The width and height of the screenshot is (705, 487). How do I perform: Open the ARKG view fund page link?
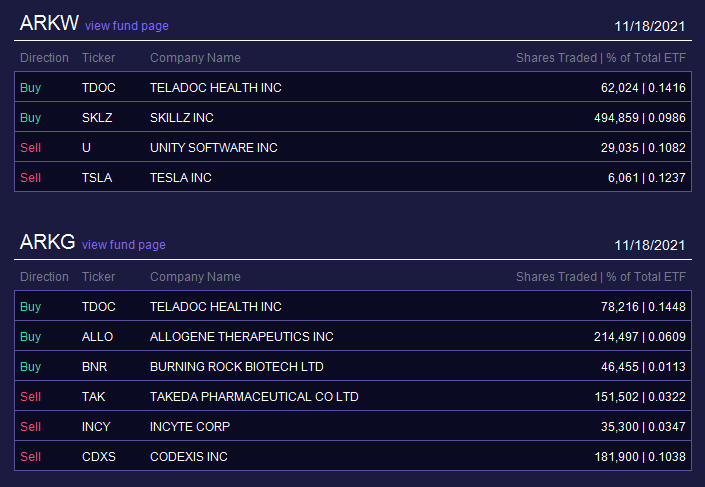(x=124, y=245)
